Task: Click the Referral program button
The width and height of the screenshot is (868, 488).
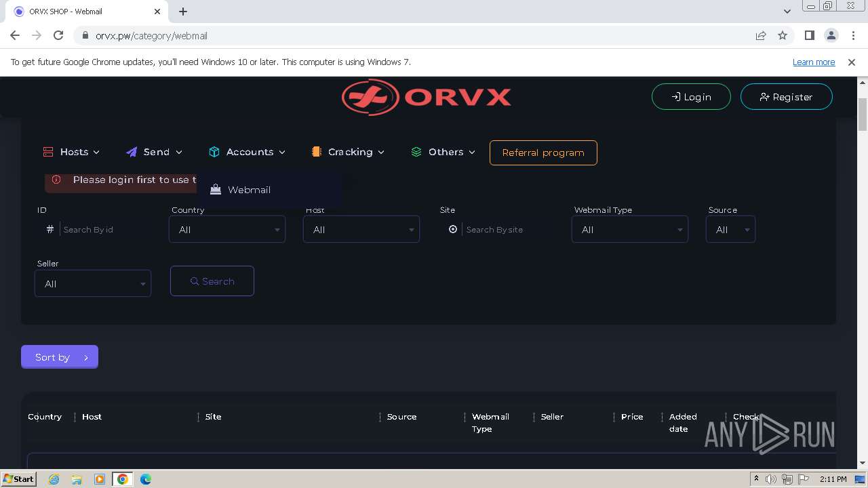Action: (x=543, y=152)
